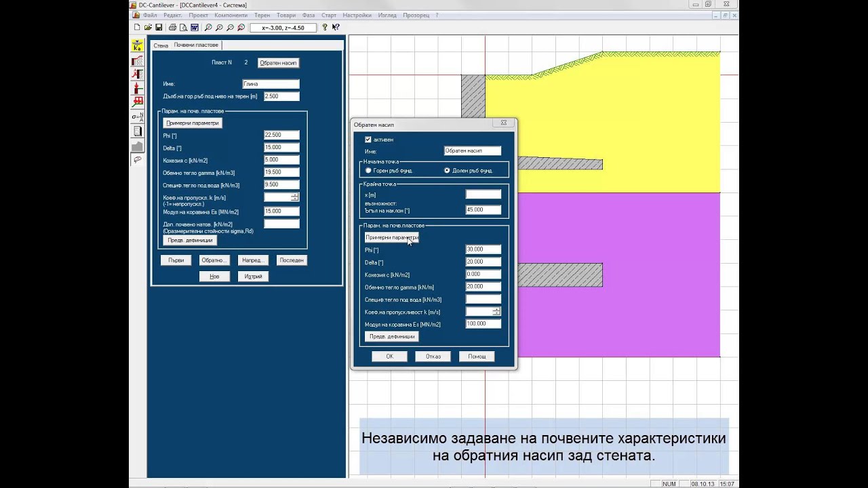Click the first zoom magnifier icon
868x488 pixels.
click(x=208, y=28)
